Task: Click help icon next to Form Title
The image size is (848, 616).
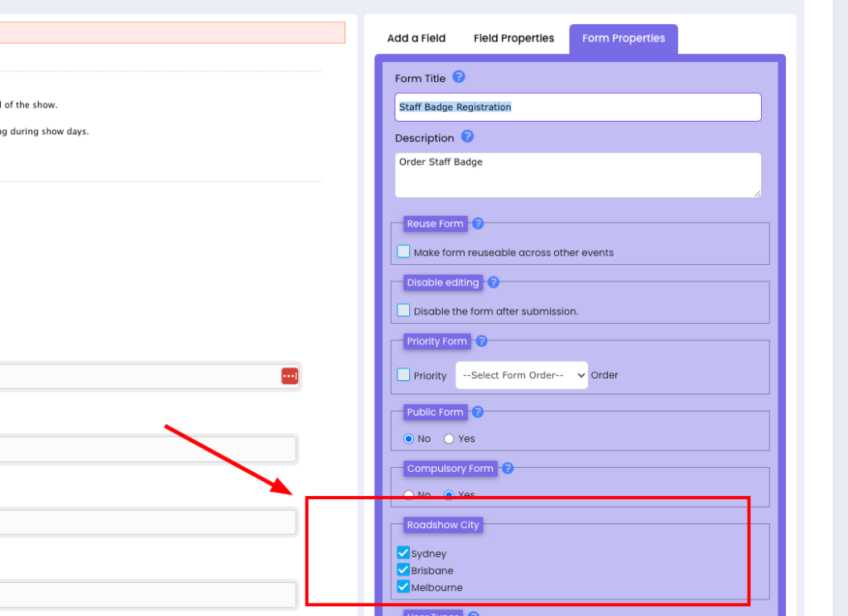Action: point(459,77)
